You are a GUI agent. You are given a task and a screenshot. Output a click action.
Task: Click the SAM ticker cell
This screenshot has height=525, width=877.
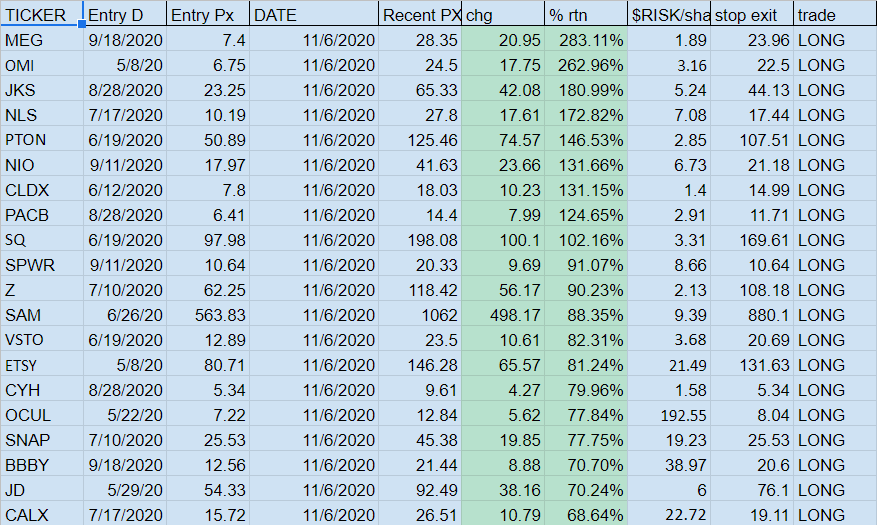point(42,315)
